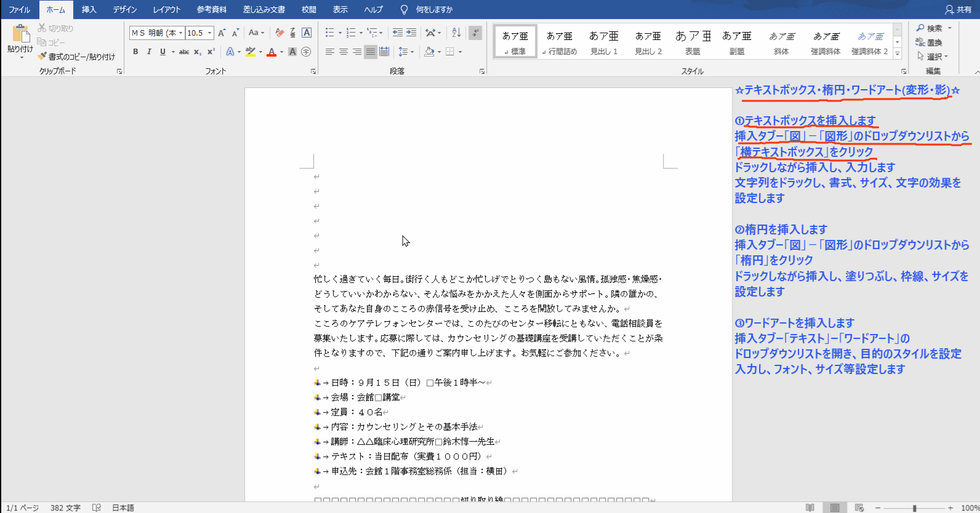Center-align the paragraph text

pos(343,52)
